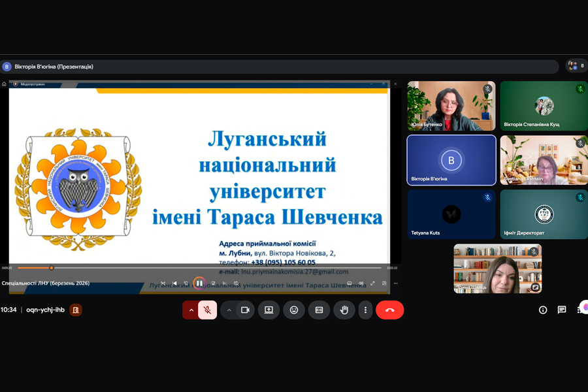The height and width of the screenshot is (392, 588).
Task: Turn on closed captions
Action: tap(319, 310)
